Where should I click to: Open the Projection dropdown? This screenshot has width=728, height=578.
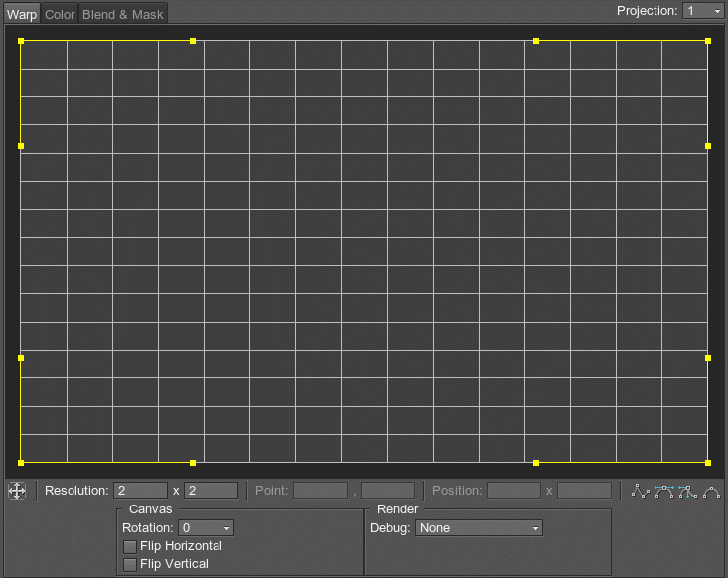(x=703, y=11)
